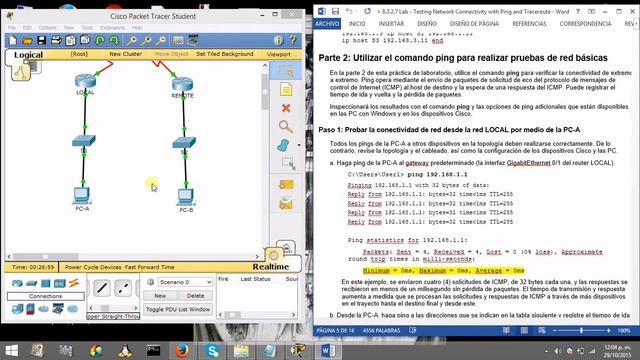Open the ARCHIVO tab in Word
The width and height of the screenshot is (640, 360).
tap(327, 24)
